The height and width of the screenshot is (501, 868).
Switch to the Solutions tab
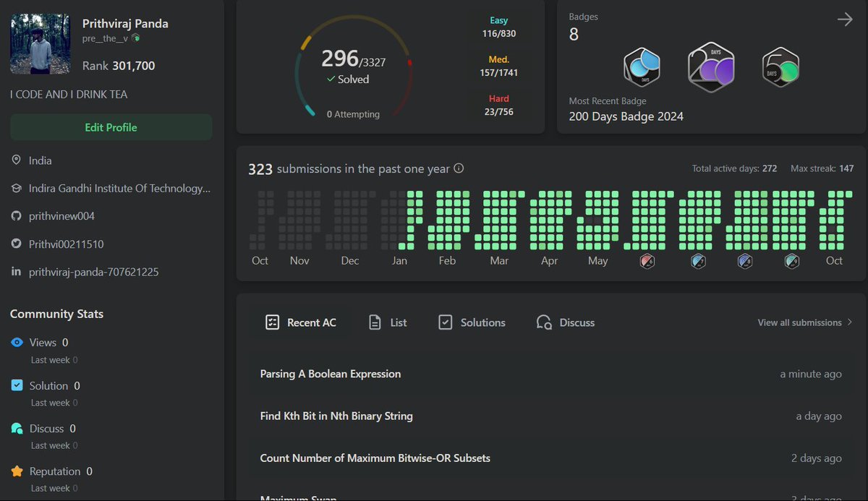pyautogui.click(x=472, y=322)
